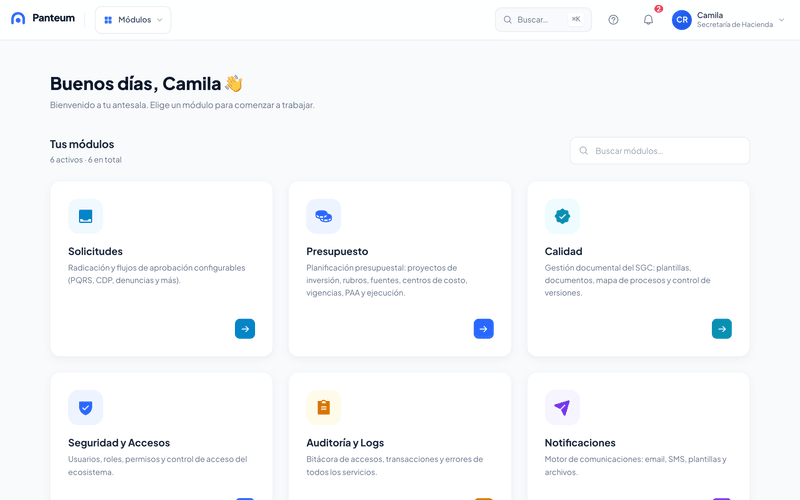Click the Panteum brand name
The width and height of the screenshot is (800, 500).
tap(54, 18)
